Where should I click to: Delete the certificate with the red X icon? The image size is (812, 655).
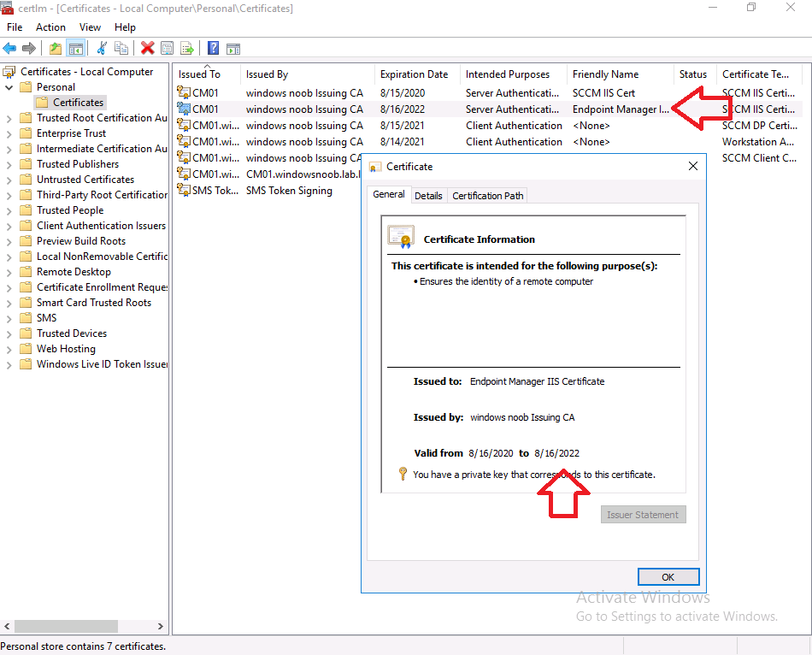[148, 49]
